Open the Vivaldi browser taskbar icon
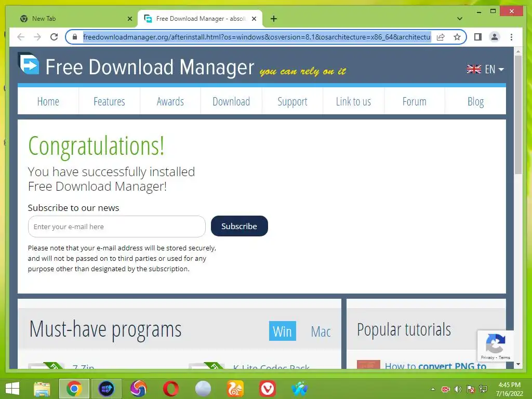Viewport: 532px width, 399px height. [268, 389]
